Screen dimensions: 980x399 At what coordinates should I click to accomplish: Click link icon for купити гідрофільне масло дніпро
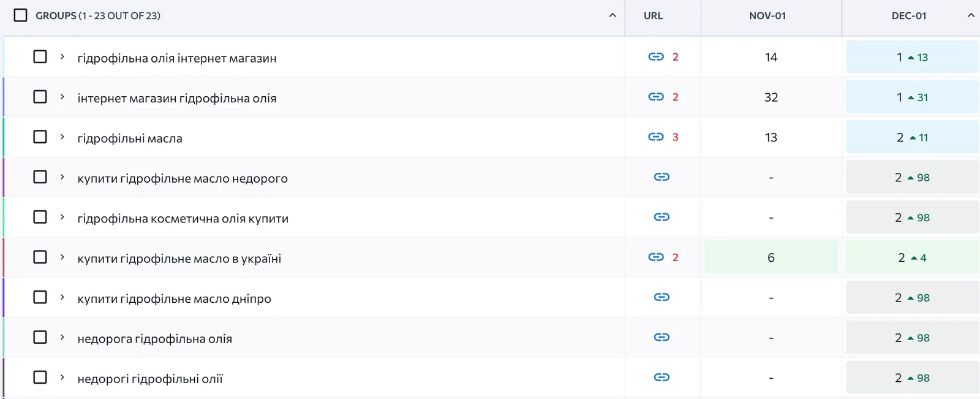661,297
